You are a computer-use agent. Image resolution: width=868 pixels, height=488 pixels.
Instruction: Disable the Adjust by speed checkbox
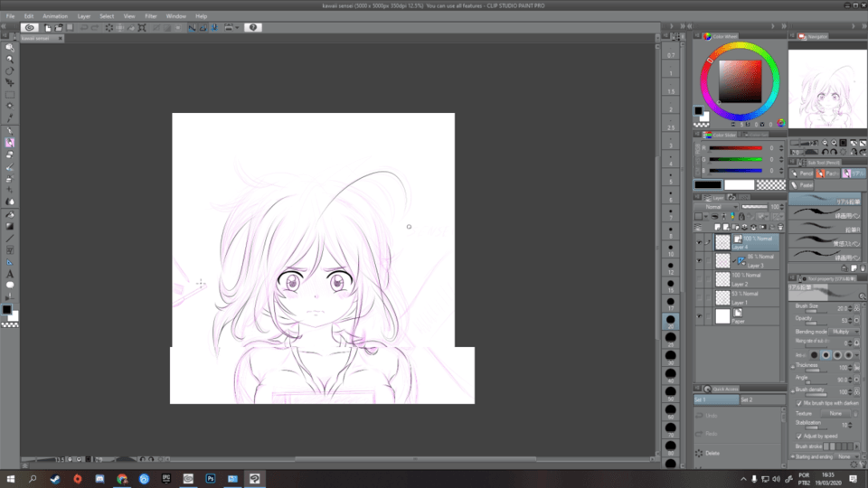click(x=797, y=435)
